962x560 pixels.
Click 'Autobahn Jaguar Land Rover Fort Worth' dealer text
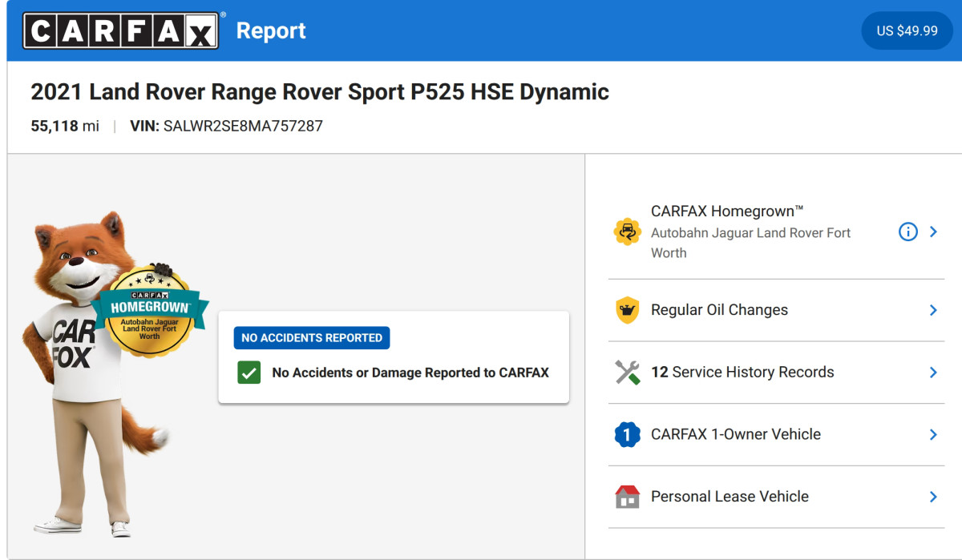[750, 243]
